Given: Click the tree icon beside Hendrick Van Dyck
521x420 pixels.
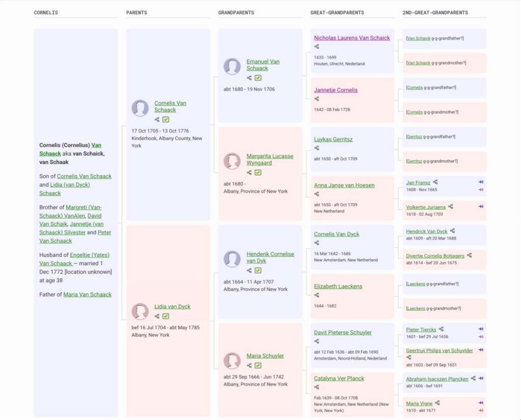Looking at the screenshot, I should pos(452,231).
